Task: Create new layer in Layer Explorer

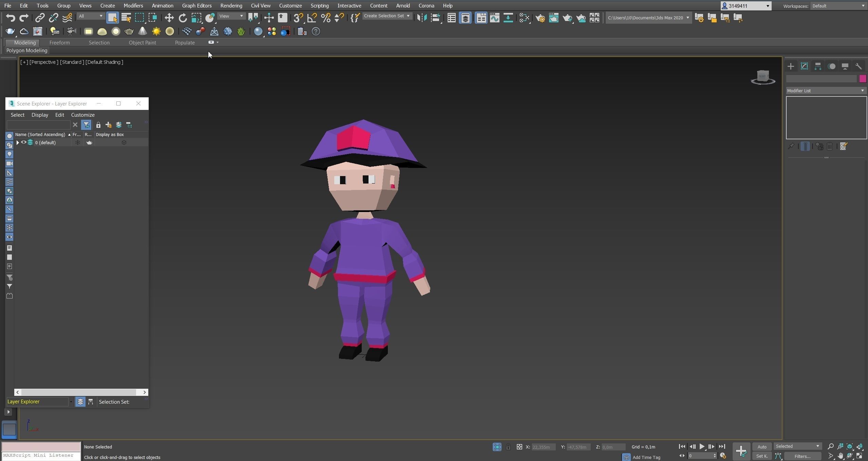Action: (109, 125)
